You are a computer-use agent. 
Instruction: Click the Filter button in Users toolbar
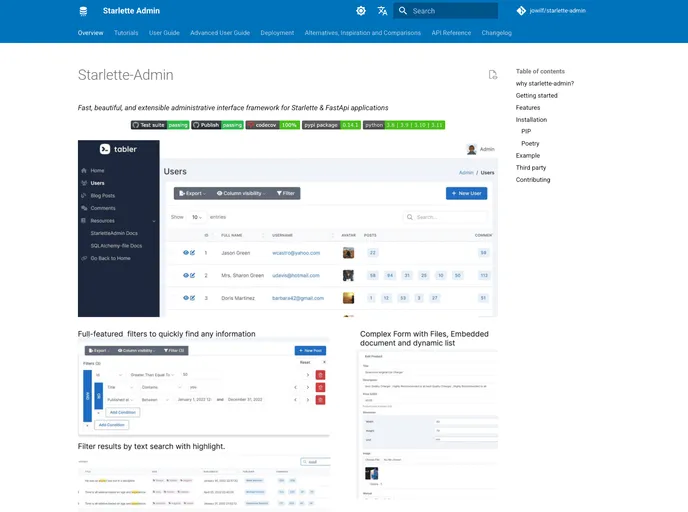click(286, 193)
